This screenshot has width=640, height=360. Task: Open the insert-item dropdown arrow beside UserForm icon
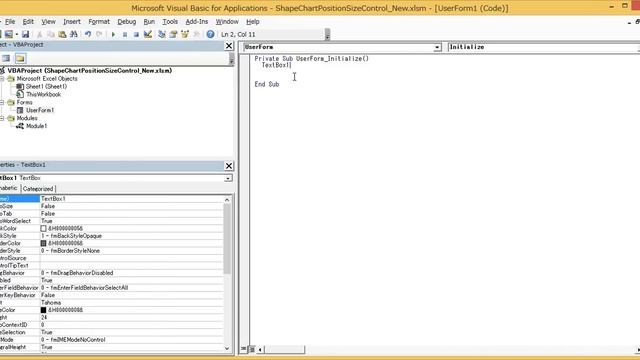click(17, 35)
